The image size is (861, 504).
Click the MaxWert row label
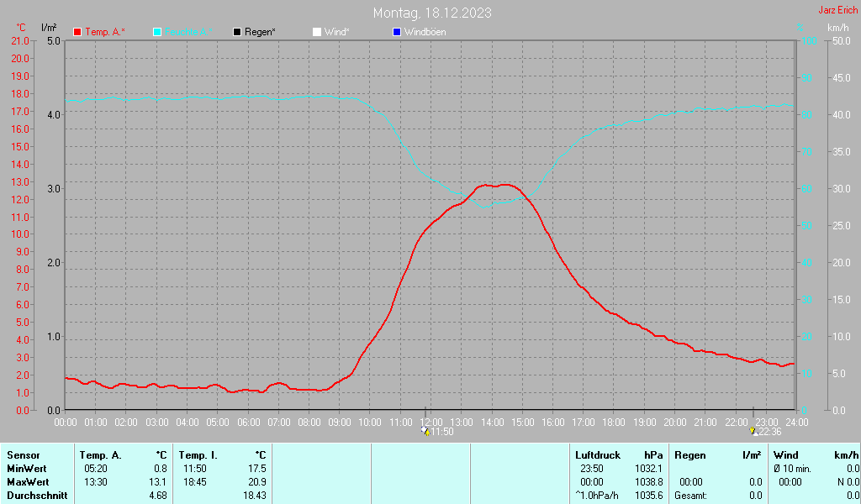pos(27,482)
